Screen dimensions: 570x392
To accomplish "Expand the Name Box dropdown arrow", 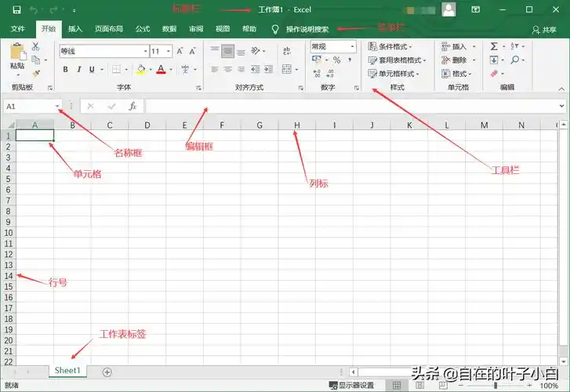I will coord(57,106).
